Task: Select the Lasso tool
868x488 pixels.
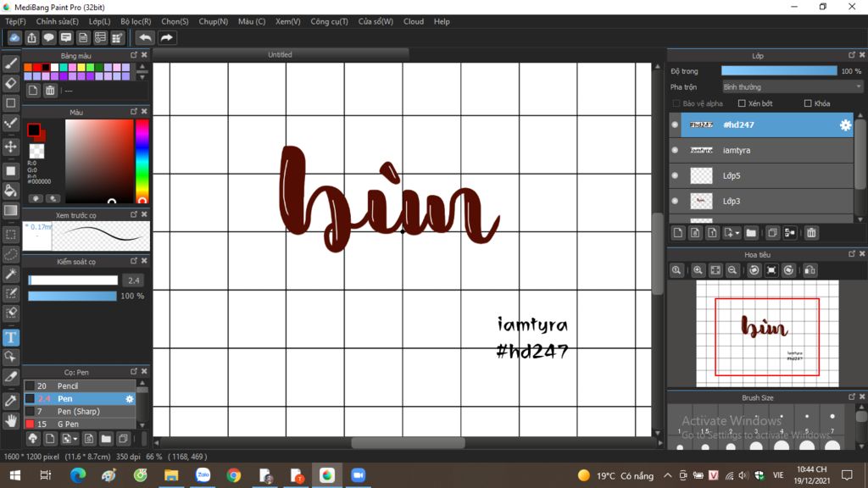Action: 10,254
